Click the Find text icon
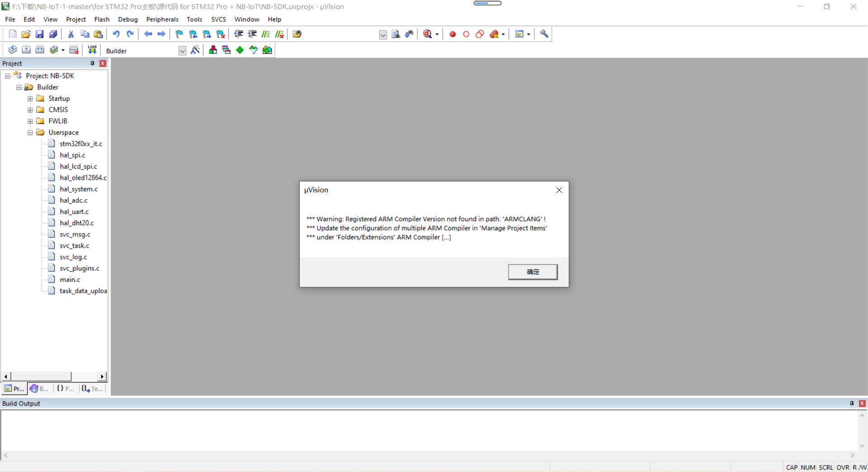 pyautogui.click(x=396, y=34)
